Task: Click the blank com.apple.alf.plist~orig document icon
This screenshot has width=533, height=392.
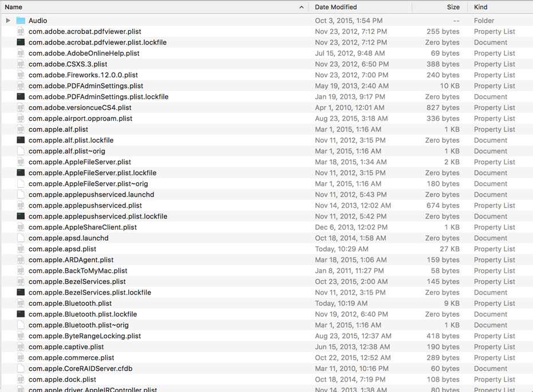Action: (x=21, y=151)
